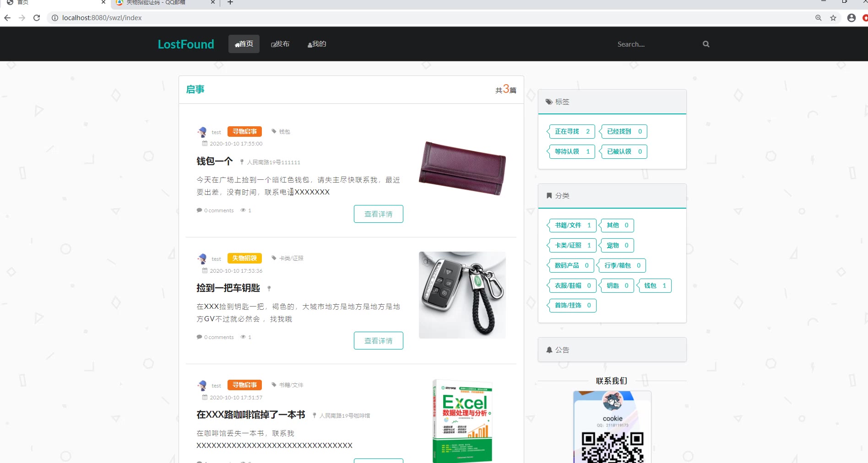Click the calendar icon beside 2020-10-10 17:55:00
The image size is (868, 463).
point(205,144)
